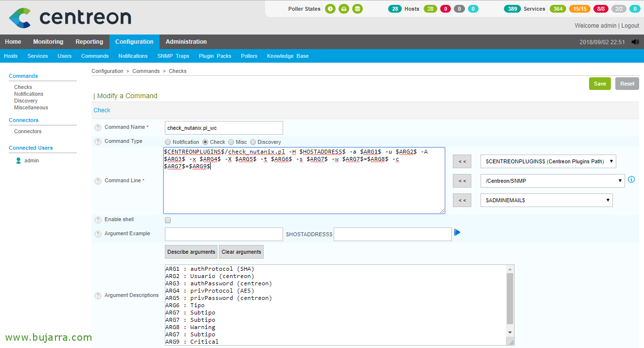Click hosts total count badge 28
This screenshot has height=348, width=644.
coord(395,9)
